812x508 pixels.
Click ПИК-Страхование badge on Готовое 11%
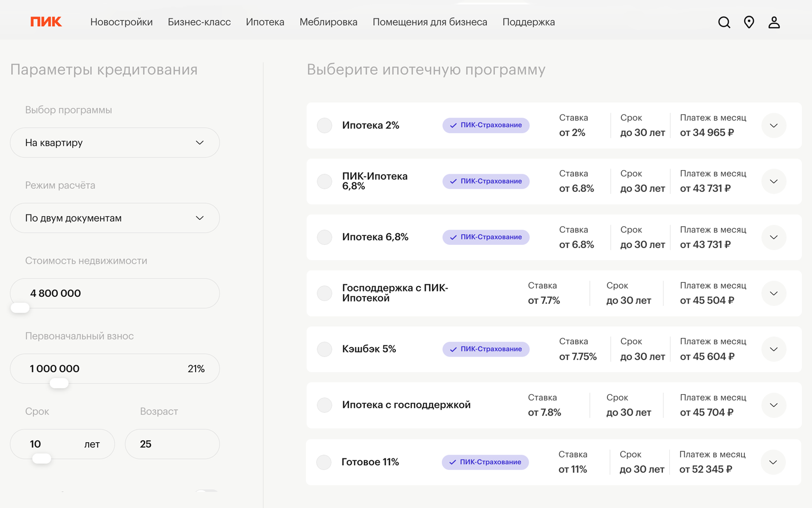(x=485, y=462)
